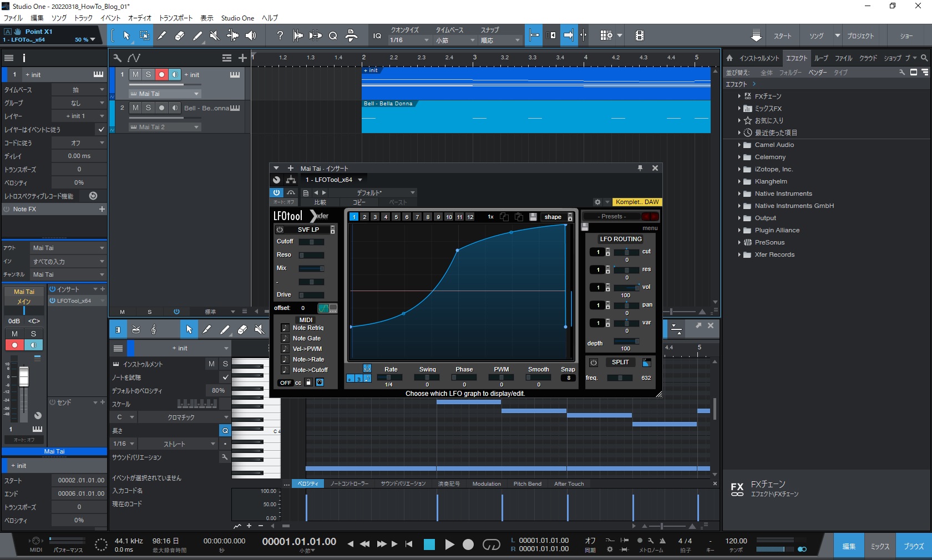The height and width of the screenshot is (560, 932).
Task: Pin the Mai Tai insert window
Action: tap(640, 168)
